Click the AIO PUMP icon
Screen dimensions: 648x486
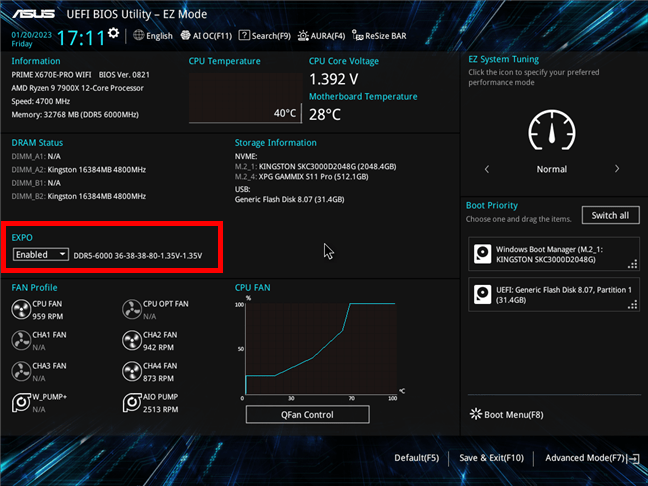tap(132, 403)
